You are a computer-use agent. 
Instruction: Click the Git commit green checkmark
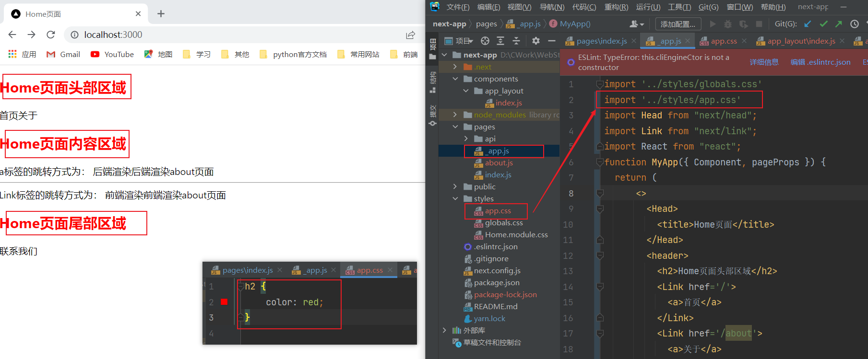click(x=823, y=24)
